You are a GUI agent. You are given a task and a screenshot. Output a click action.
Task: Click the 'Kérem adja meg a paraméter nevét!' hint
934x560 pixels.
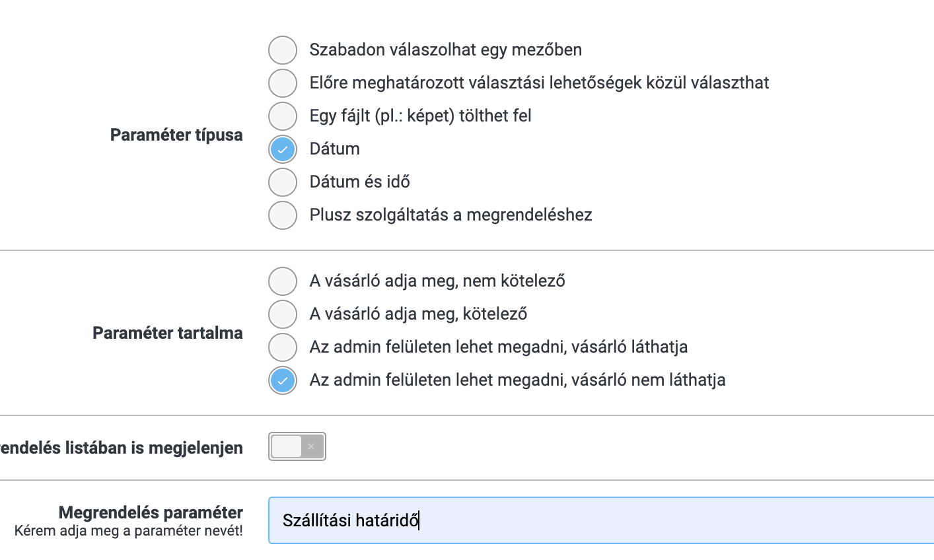tap(129, 531)
